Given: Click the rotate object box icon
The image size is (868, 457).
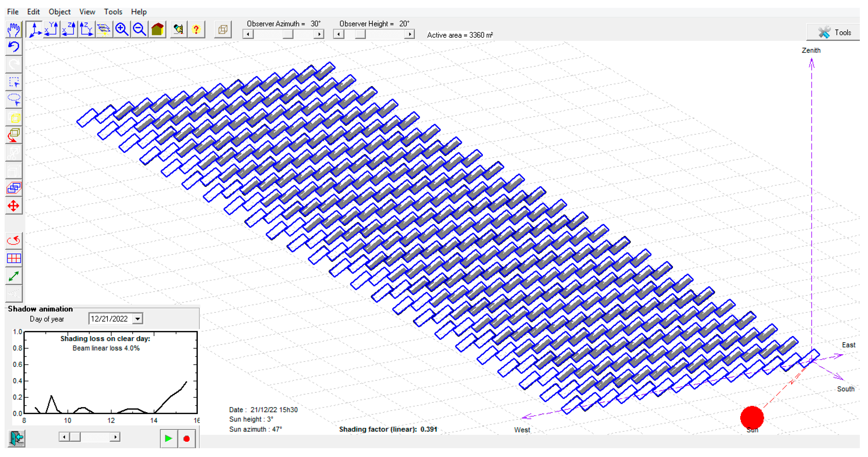Looking at the screenshot, I should pos(14,135).
